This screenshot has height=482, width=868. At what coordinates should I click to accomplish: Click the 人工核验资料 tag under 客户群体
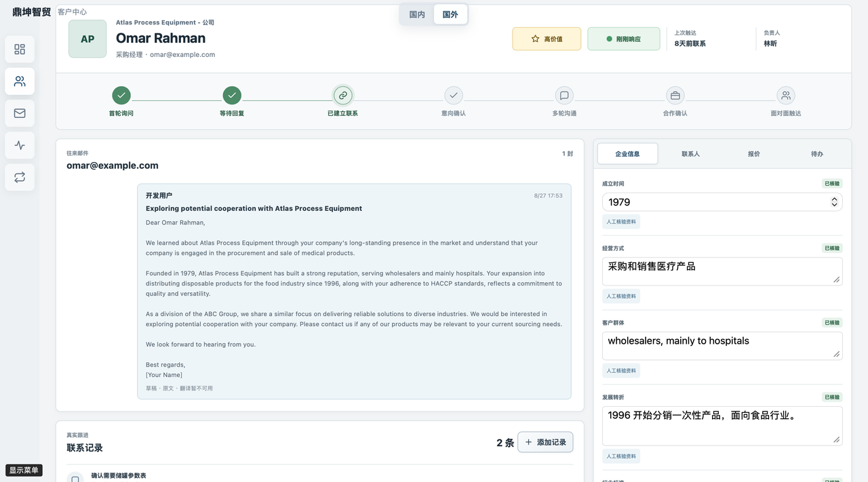pos(621,371)
